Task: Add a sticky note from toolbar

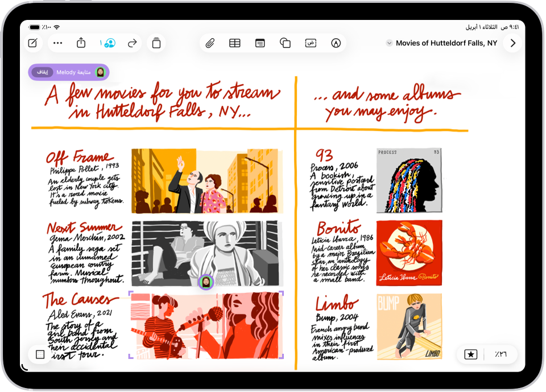Action: point(260,43)
